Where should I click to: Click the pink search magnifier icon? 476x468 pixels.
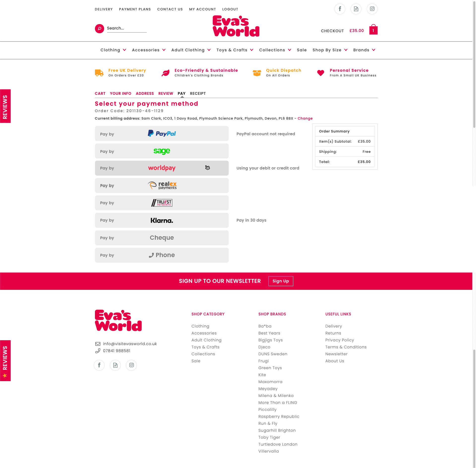(x=99, y=29)
